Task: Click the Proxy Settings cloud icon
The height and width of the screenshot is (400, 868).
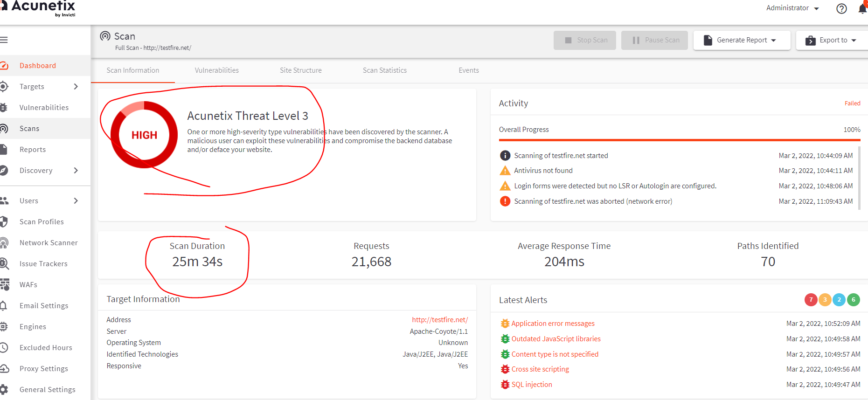Action: (x=5, y=369)
